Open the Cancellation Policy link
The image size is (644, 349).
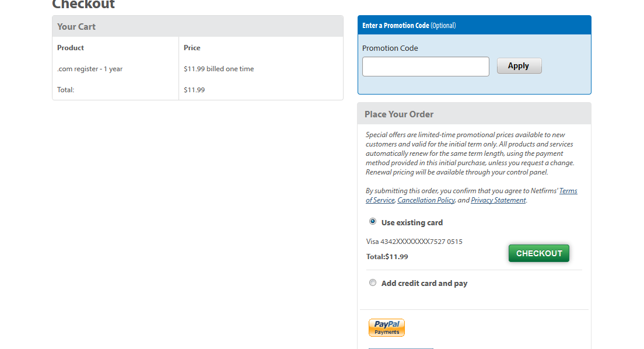[x=426, y=200]
